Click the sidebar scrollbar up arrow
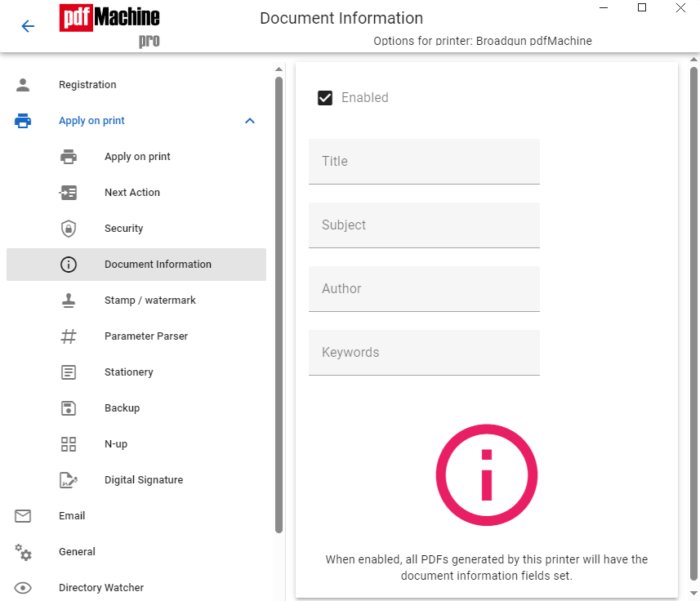The image size is (700, 601). (279, 69)
